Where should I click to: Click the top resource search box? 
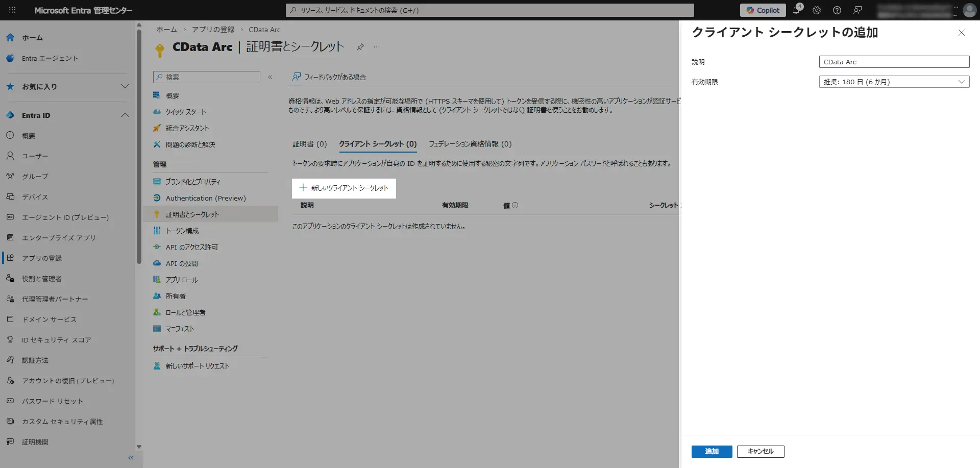pyautogui.click(x=490, y=10)
